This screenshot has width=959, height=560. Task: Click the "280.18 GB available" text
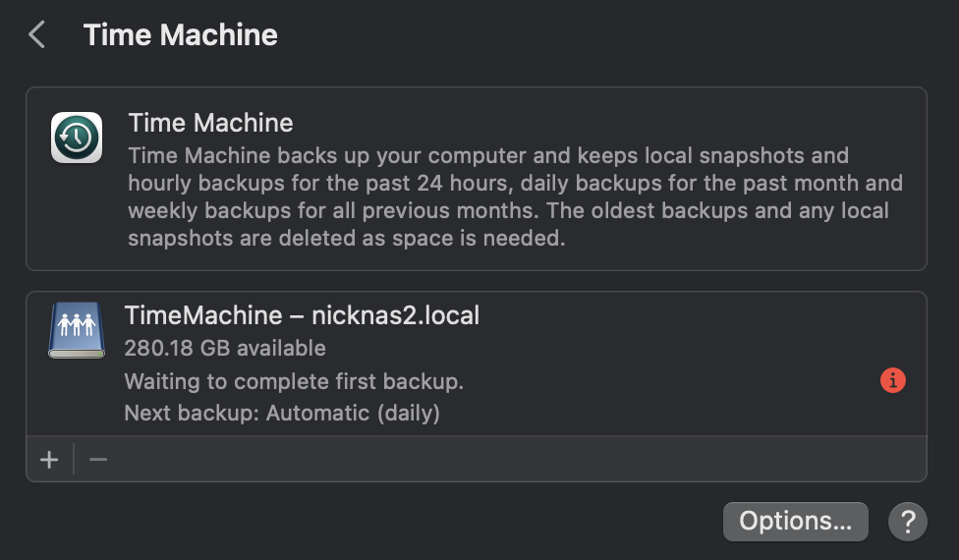pyautogui.click(x=224, y=348)
